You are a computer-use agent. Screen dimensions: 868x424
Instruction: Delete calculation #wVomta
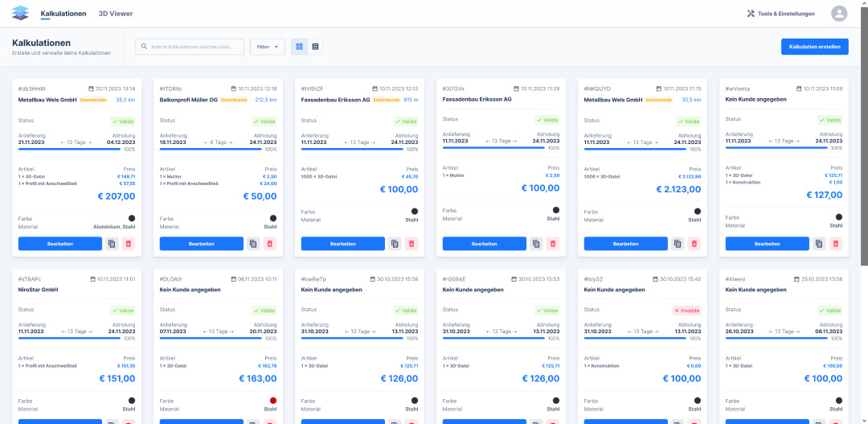[x=836, y=244]
